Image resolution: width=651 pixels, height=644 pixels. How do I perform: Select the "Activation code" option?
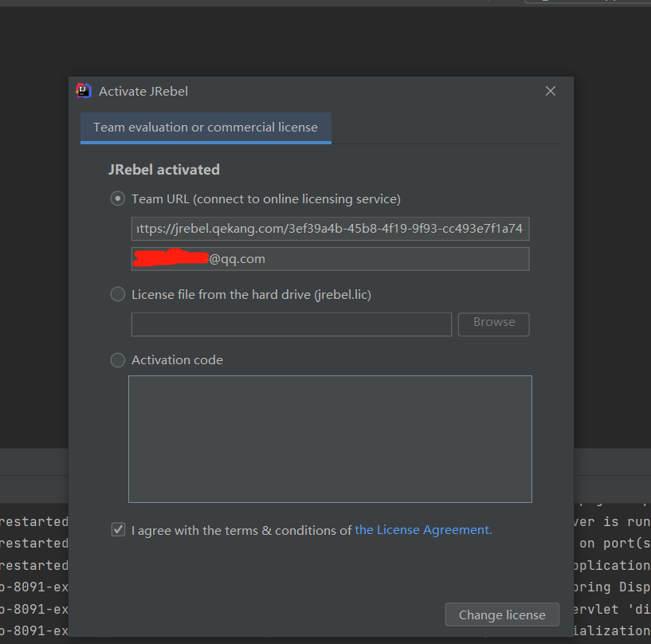click(117, 359)
